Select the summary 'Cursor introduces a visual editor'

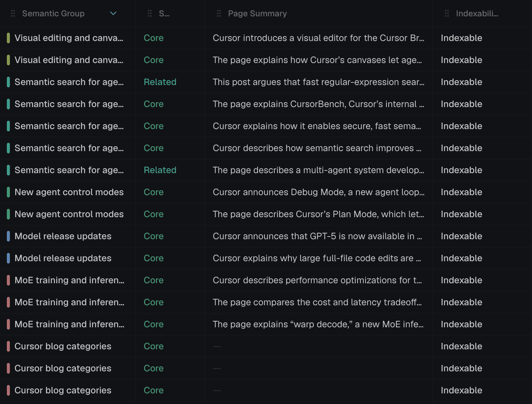[318, 38]
